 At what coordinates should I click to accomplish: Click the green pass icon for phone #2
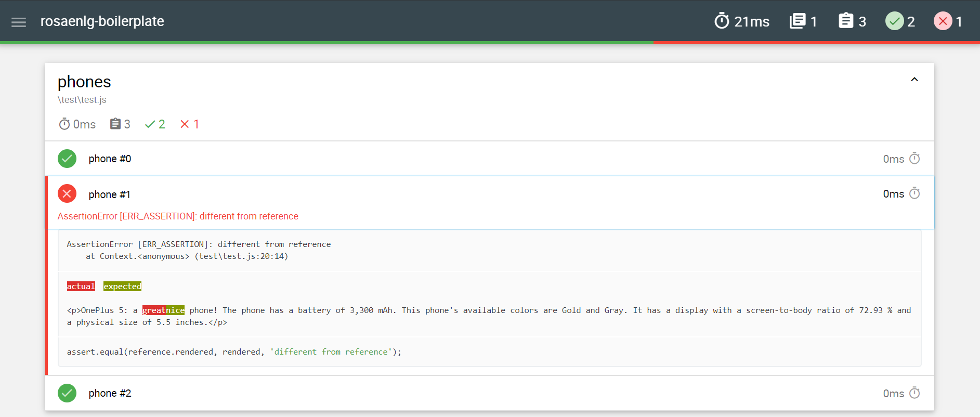pyautogui.click(x=67, y=393)
